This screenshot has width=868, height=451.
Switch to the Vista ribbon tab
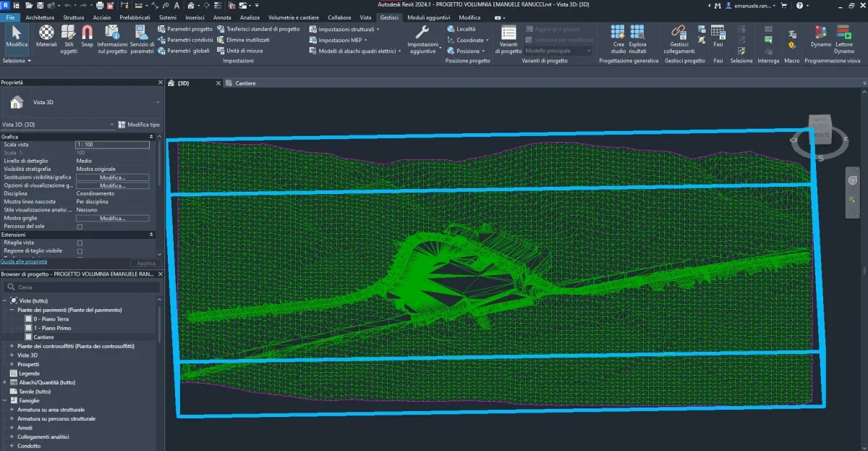(x=366, y=17)
